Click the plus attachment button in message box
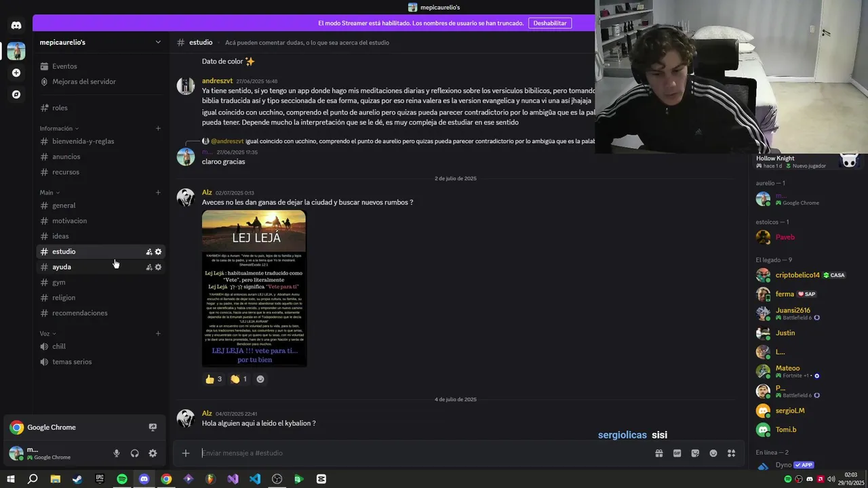The height and width of the screenshot is (488, 868). 186,453
